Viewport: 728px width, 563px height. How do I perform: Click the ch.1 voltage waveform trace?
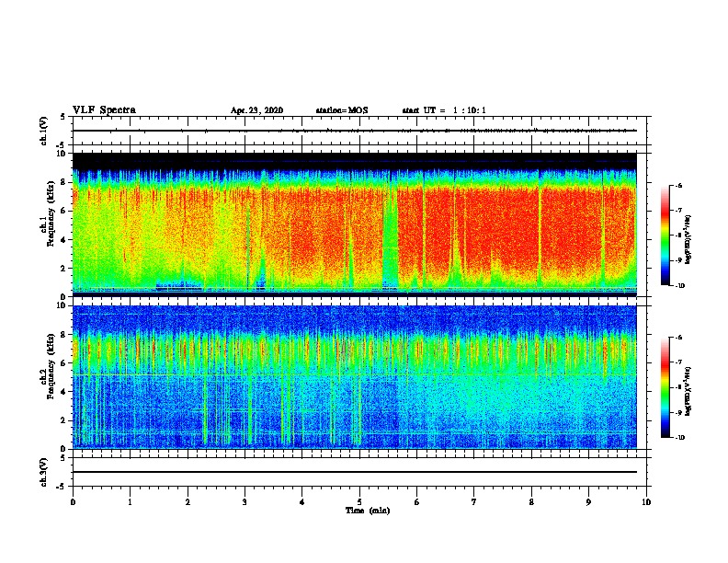coord(355,131)
